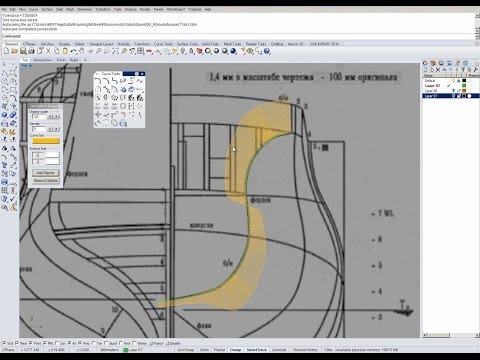Select the Pan view hand icon

coord(82,51)
